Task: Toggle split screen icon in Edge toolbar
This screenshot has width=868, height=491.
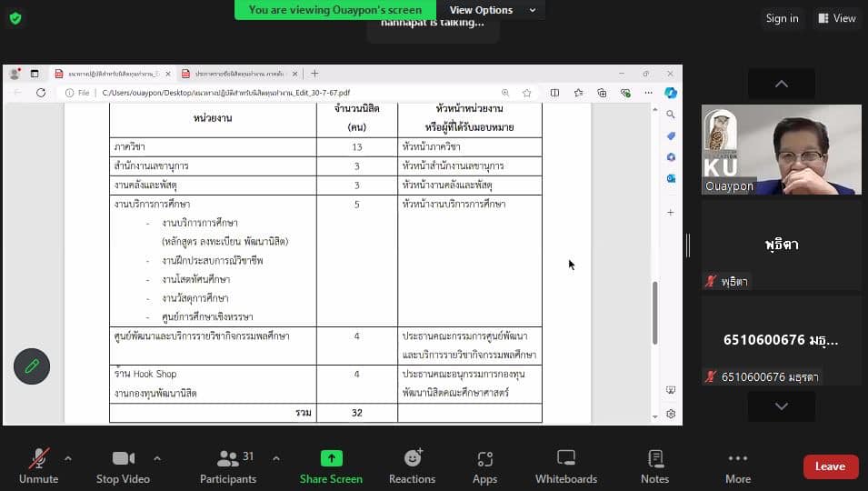Action: (x=554, y=93)
